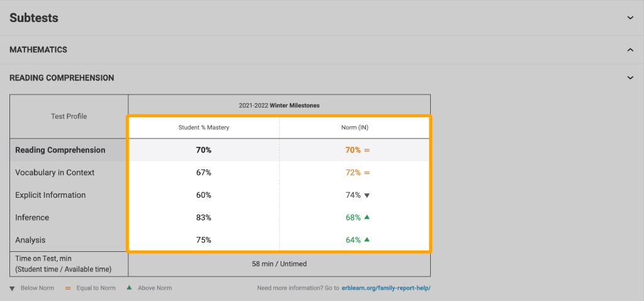Select the Vocabulary in Context row label
Viewport: 644px width, 301px height.
55,173
